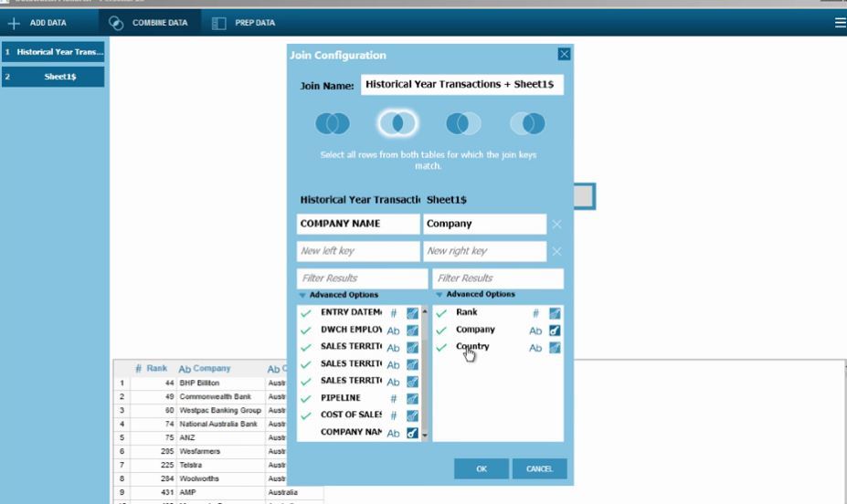This screenshot has width=847, height=504.
Task: Uncheck the Rank field checkmark
Action: click(441, 313)
